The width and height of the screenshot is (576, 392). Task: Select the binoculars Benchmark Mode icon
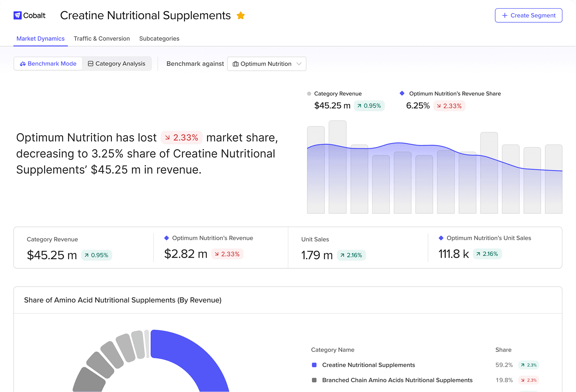pos(23,64)
